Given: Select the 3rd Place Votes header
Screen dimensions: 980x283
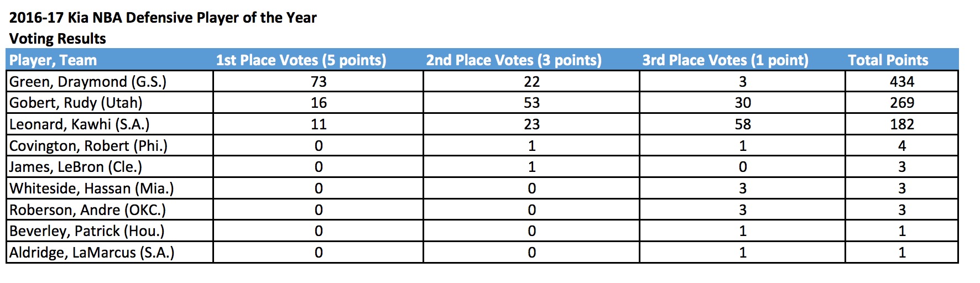Looking at the screenshot, I should coord(725,60).
